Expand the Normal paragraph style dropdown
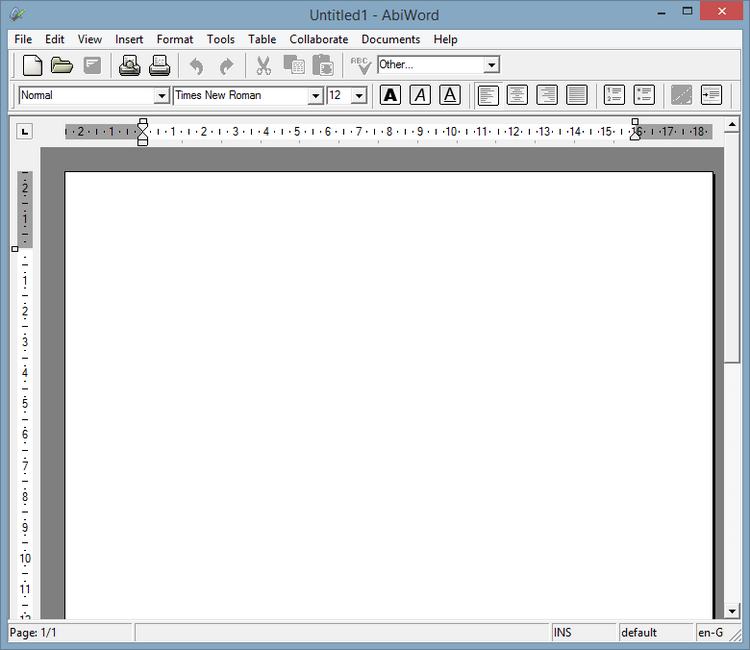This screenshot has width=750, height=650. coord(161,96)
